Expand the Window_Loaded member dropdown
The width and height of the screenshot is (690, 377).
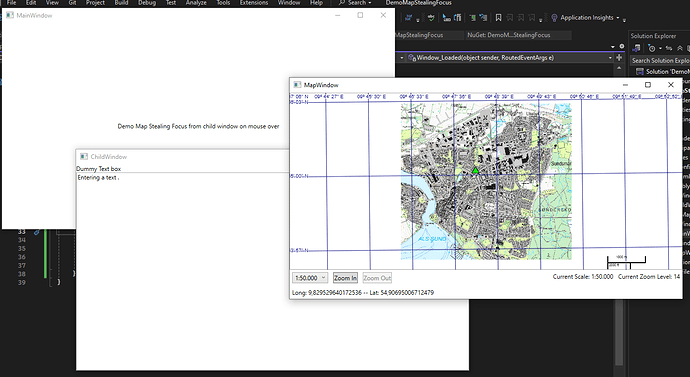click(610, 58)
